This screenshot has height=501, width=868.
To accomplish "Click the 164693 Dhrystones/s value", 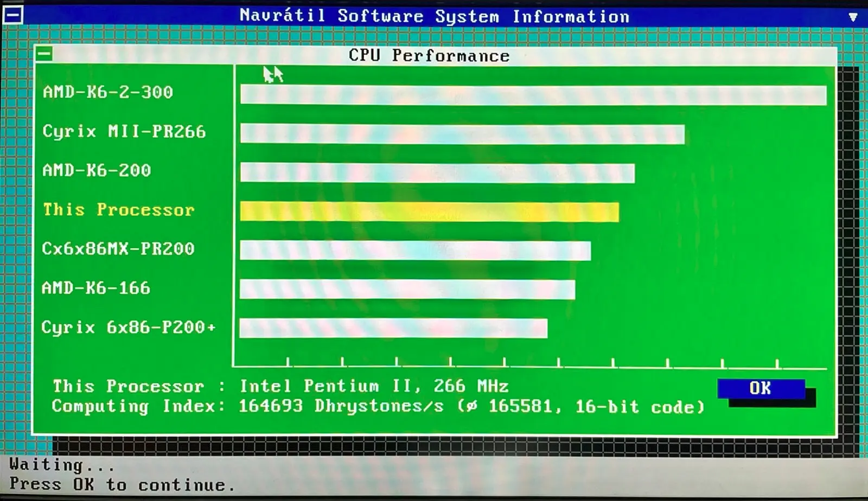I will pos(341,406).
